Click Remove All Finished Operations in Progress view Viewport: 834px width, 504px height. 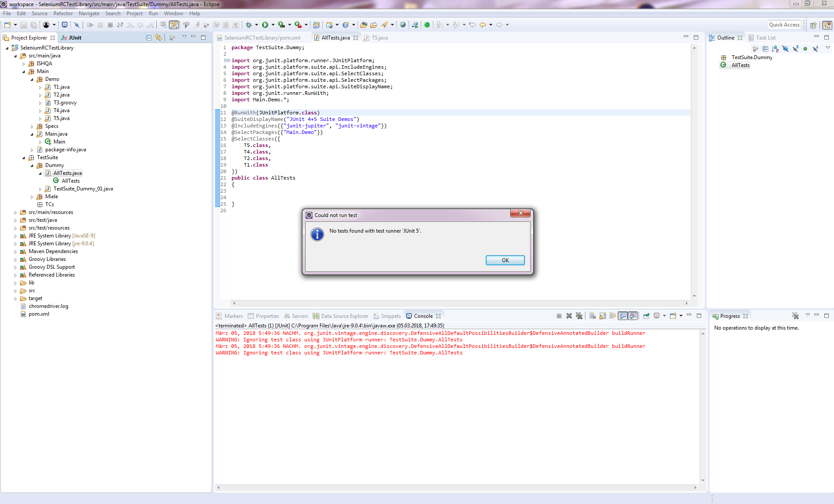coord(795,316)
